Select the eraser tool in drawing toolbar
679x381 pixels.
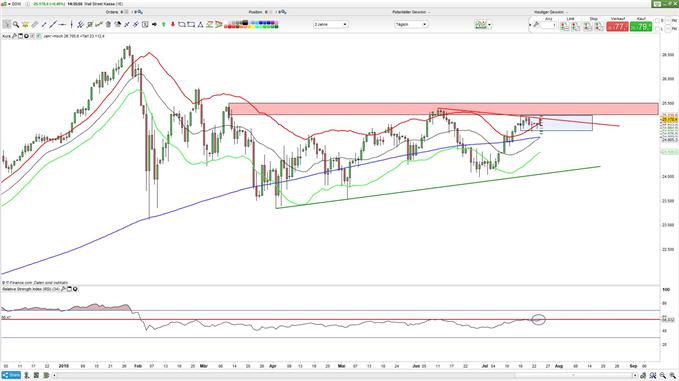click(35, 25)
